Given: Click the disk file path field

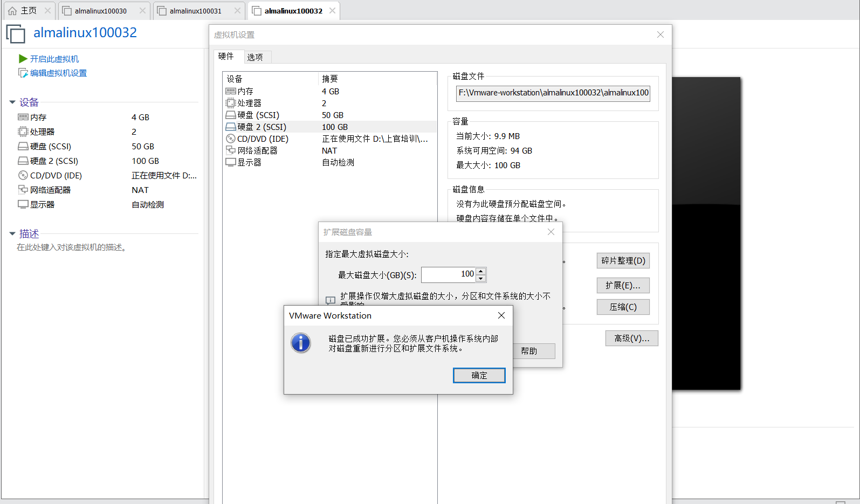Looking at the screenshot, I should click(553, 93).
